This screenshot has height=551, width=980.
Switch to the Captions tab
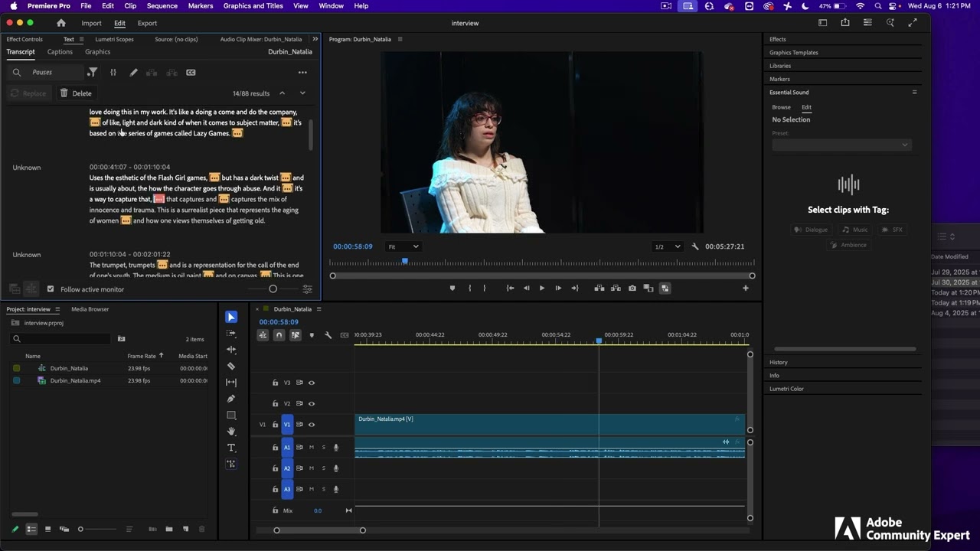(x=60, y=52)
